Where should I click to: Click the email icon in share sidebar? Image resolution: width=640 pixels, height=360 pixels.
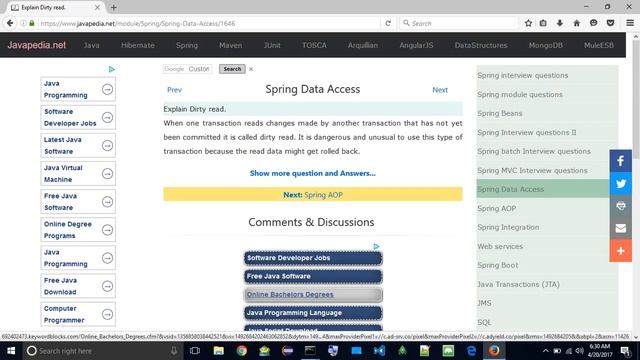(620, 228)
